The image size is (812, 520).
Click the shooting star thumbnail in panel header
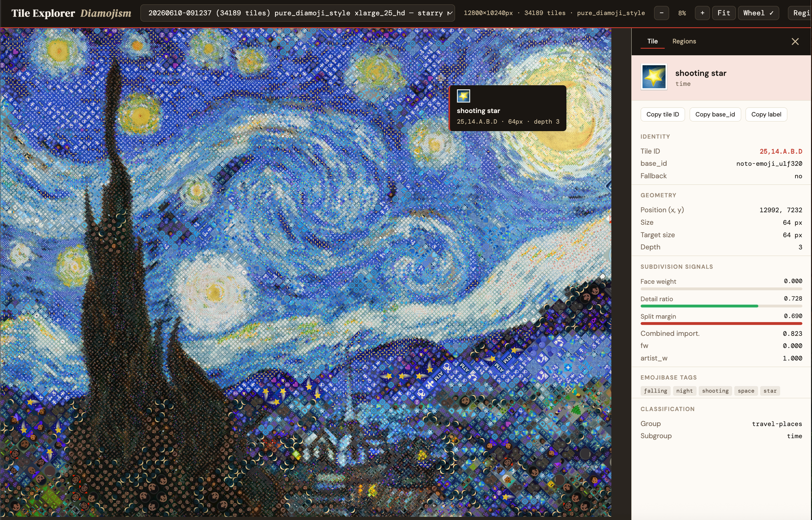[x=653, y=77]
